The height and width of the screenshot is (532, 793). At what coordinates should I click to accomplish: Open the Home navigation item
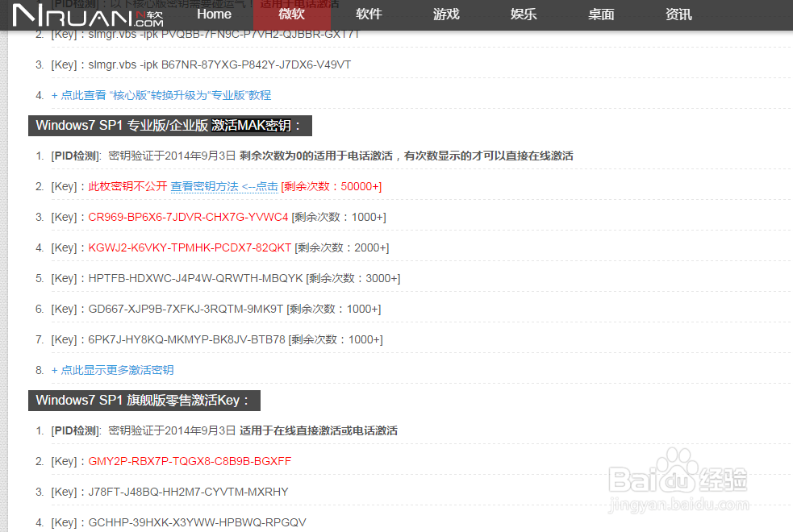[x=214, y=15]
